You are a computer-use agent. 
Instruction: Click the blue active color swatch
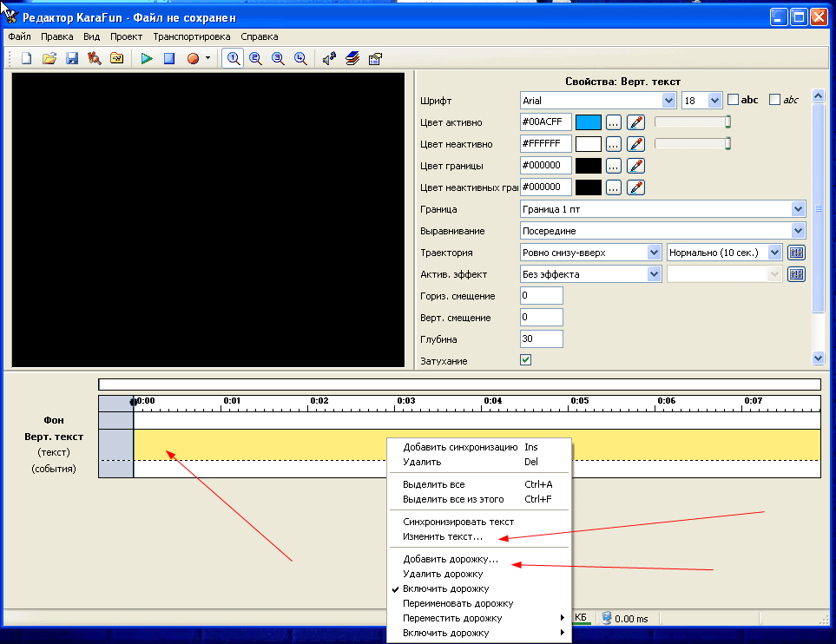click(589, 122)
